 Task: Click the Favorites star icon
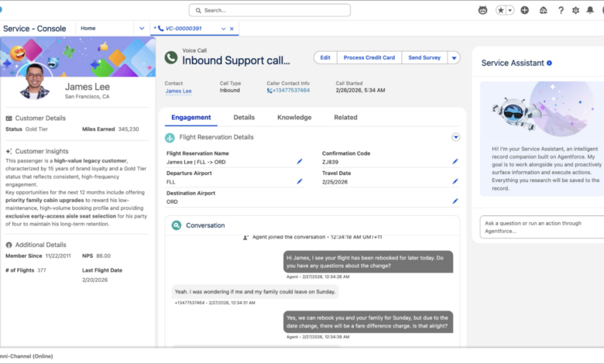500,10
